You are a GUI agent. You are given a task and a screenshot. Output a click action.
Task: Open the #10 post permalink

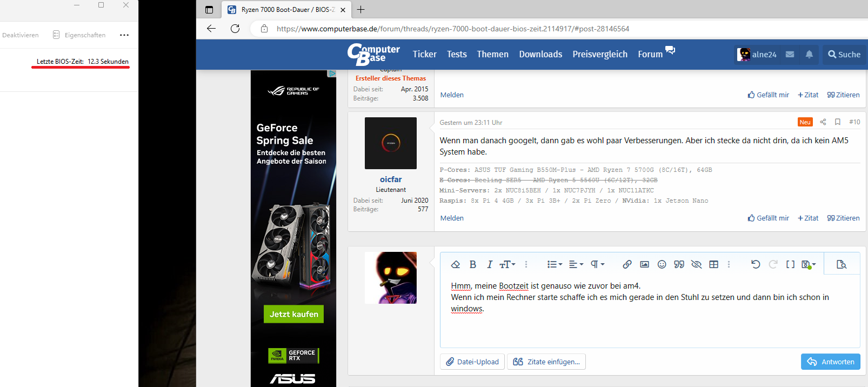tap(854, 122)
